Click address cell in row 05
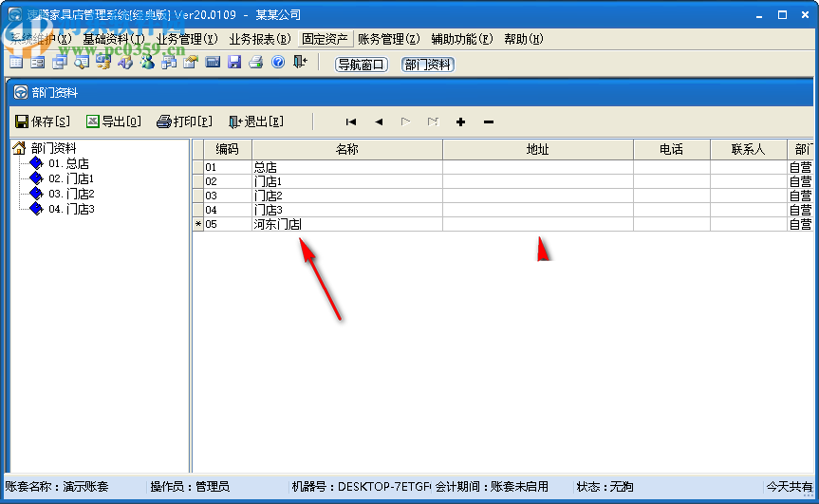Viewport: 819px width, 504px height. point(537,224)
